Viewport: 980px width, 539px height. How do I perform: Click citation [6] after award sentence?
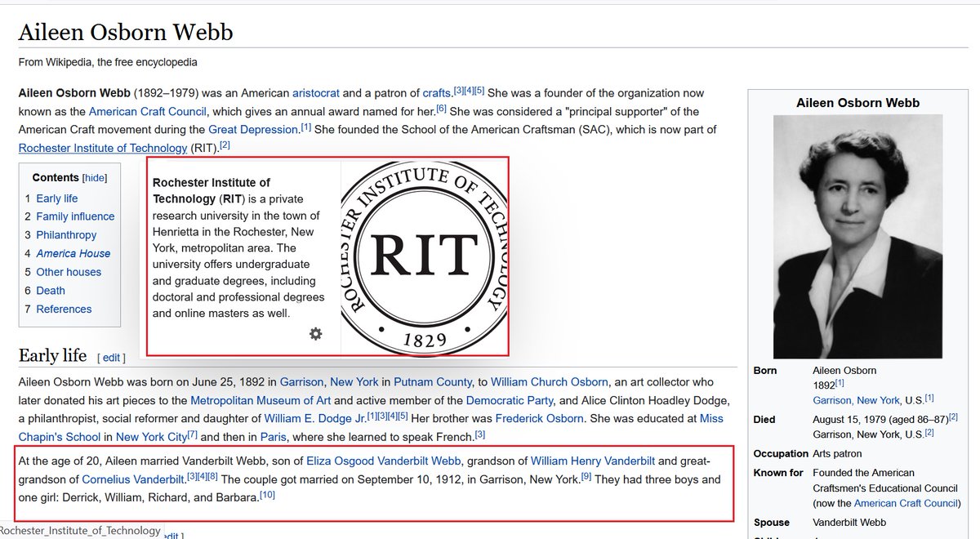pos(441,109)
